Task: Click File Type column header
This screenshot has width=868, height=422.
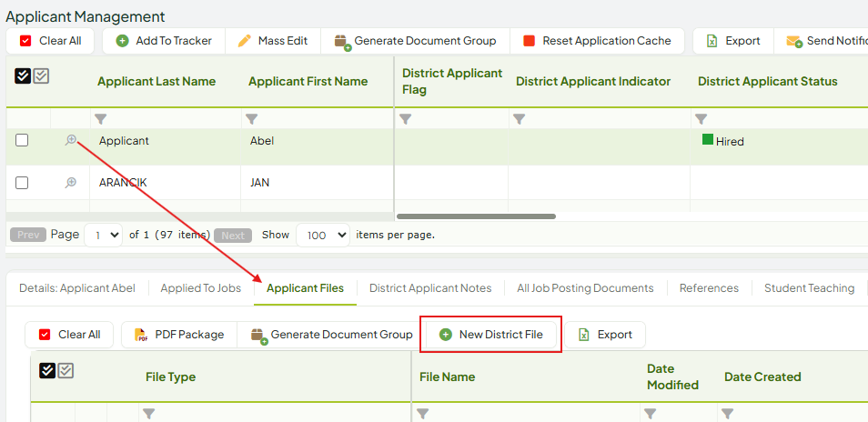Action: 170,377
